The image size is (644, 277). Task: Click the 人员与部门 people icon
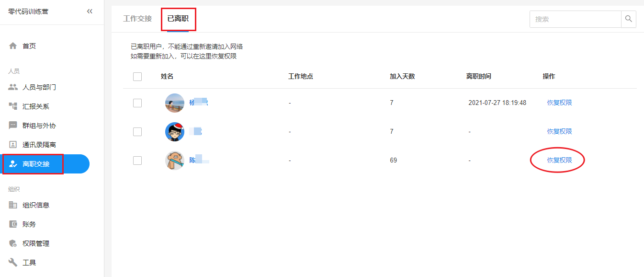tap(13, 87)
